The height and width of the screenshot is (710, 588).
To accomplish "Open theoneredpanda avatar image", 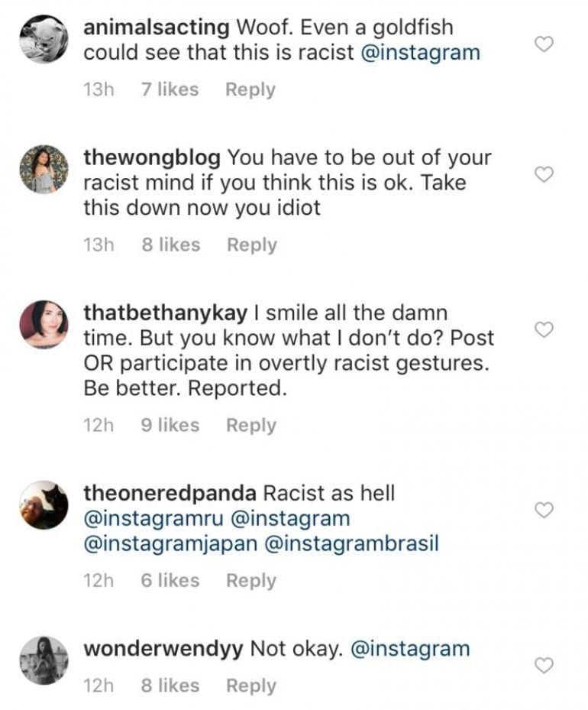I will pos(44,505).
